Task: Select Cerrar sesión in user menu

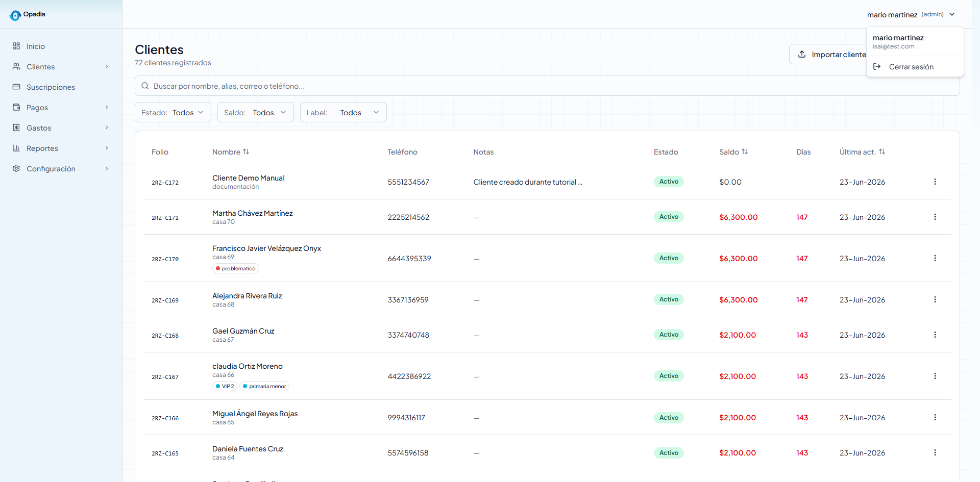Action: (x=915, y=67)
